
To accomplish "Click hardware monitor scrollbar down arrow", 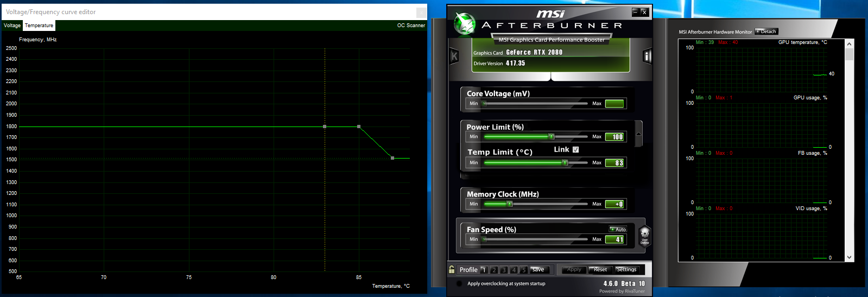I will [850, 257].
